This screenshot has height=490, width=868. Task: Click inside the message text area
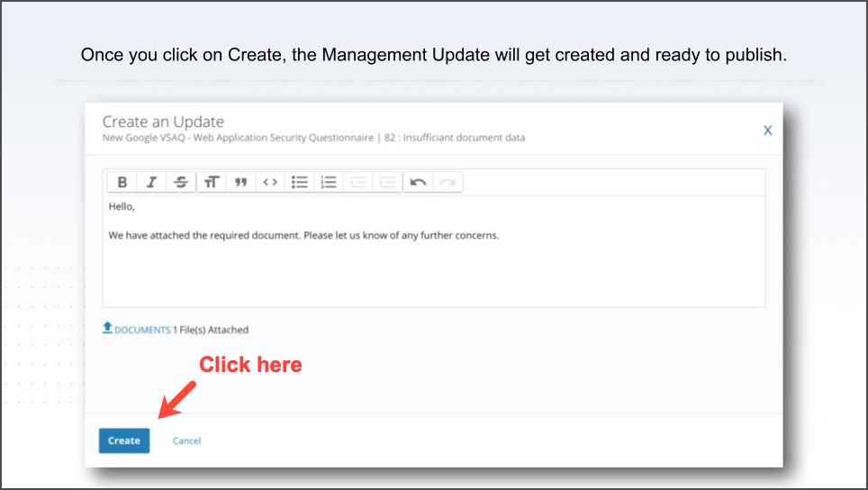click(434, 250)
